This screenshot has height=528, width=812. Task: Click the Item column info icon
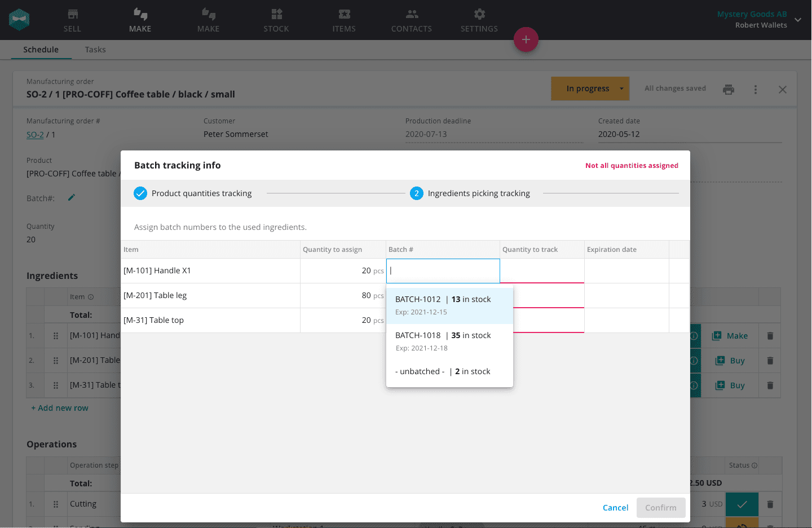coord(91,297)
